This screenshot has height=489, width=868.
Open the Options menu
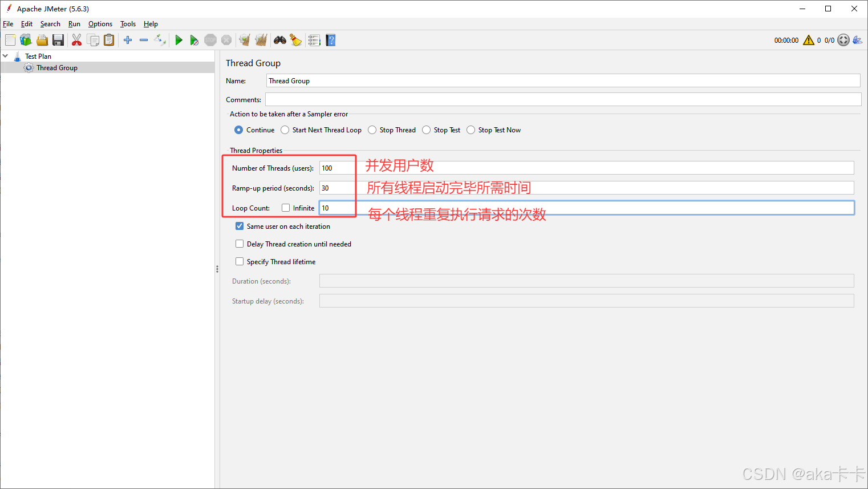click(100, 24)
